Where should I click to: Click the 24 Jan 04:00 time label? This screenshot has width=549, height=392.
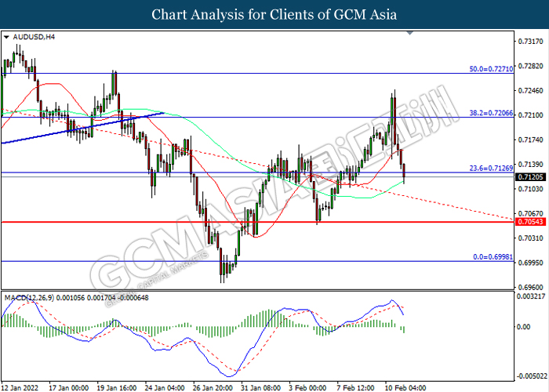(165, 388)
